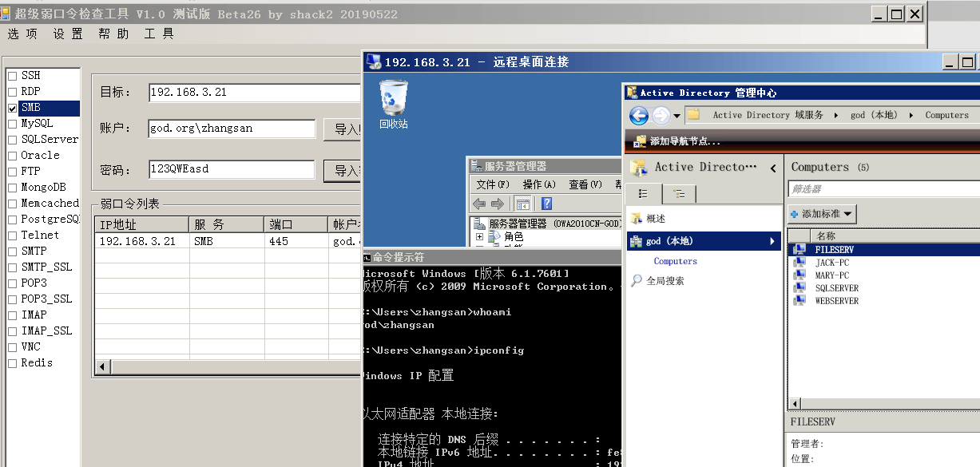The width and height of the screenshot is (980, 467).
Task: Click result cell 192.168.3.21
Action: click(137, 241)
